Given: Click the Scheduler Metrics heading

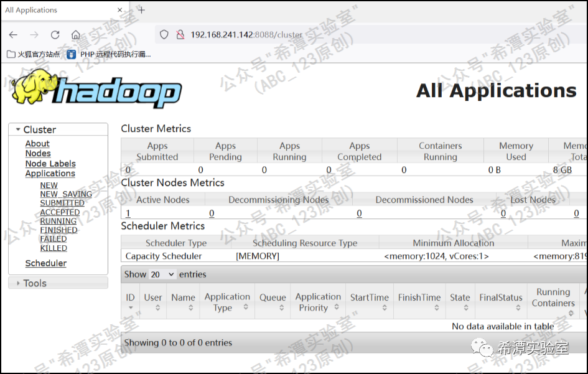Looking at the screenshot, I should (163, 226).
